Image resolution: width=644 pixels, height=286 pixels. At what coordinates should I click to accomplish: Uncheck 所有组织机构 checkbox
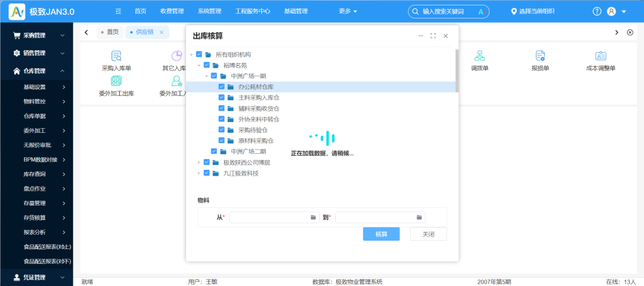coord(199,54)
